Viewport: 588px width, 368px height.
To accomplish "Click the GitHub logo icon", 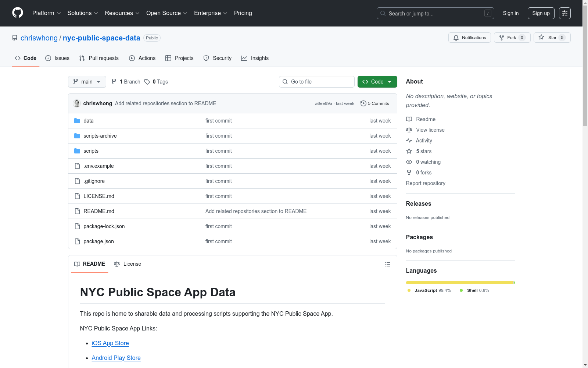I will pos(18,13).
